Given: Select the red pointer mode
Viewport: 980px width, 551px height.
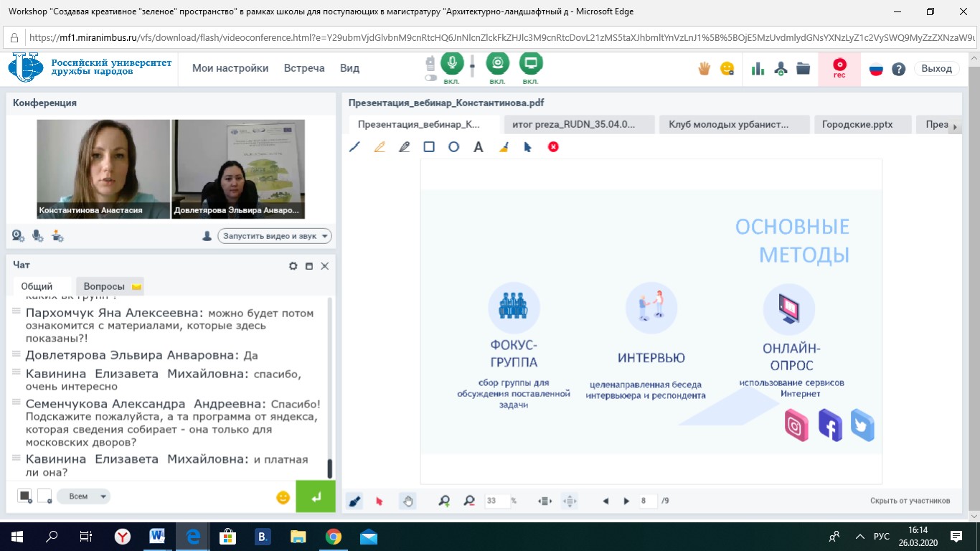Looking at the screenshot, I should pyautogui.click(x=380, y=501).
